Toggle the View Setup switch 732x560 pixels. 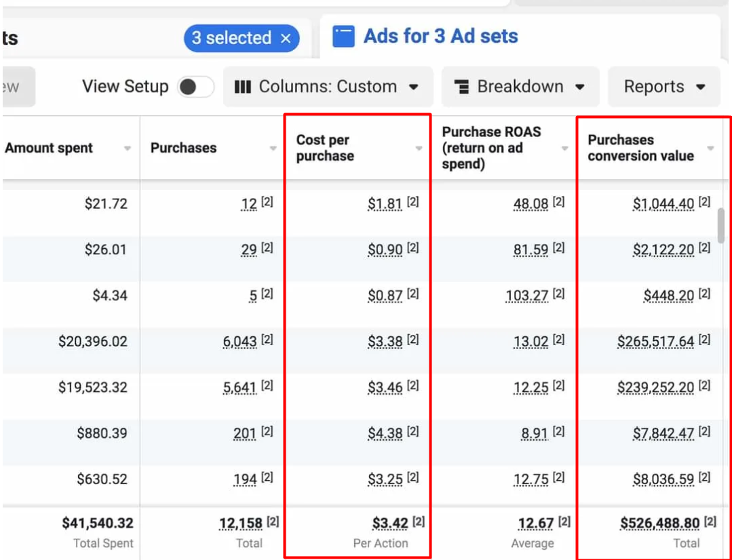(x=195, y=87)
